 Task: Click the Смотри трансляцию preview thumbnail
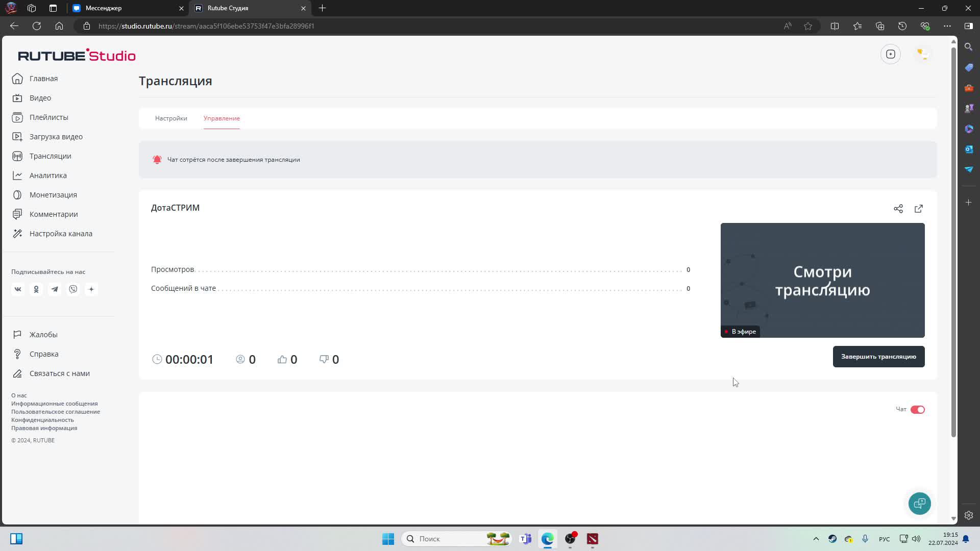pyautogui.click(x=822, y=280)
